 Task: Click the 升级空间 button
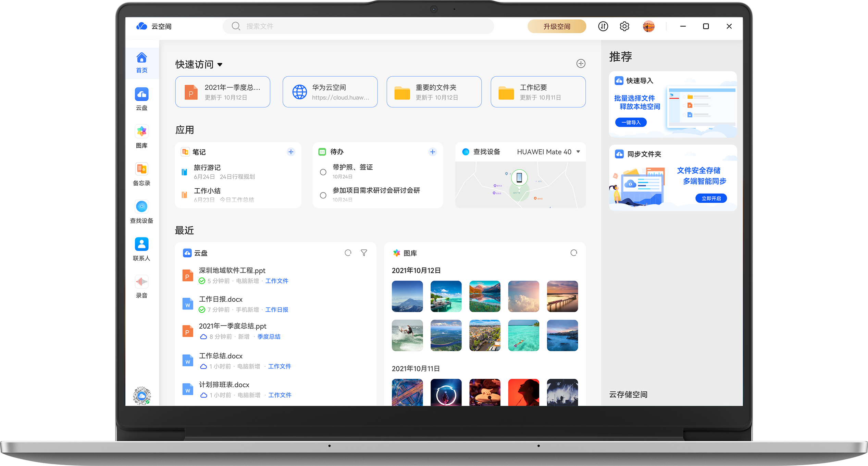(x=557, y=26)
